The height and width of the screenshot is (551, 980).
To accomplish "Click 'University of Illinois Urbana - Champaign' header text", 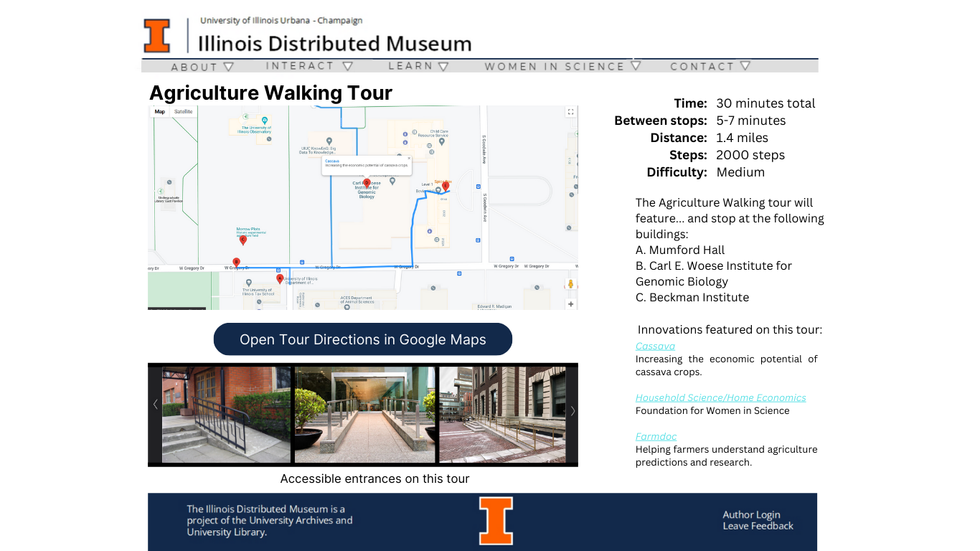I will 281,20.
